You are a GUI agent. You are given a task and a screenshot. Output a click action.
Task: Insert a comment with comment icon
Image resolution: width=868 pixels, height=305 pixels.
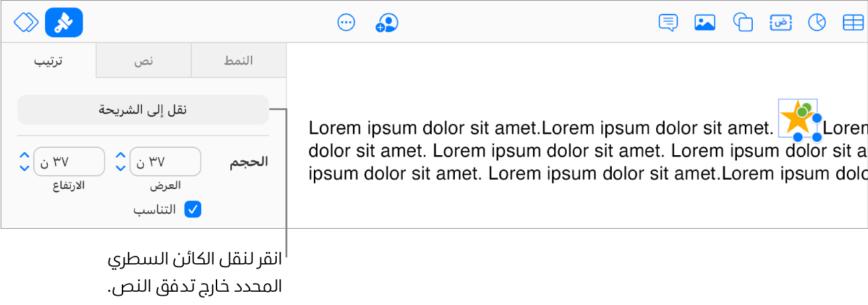[x=668, y=23]
